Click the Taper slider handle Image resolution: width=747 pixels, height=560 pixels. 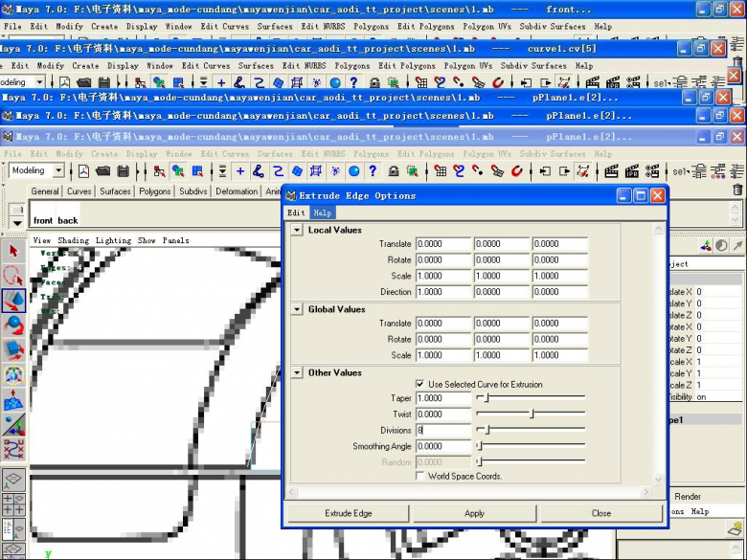(487, 397)
